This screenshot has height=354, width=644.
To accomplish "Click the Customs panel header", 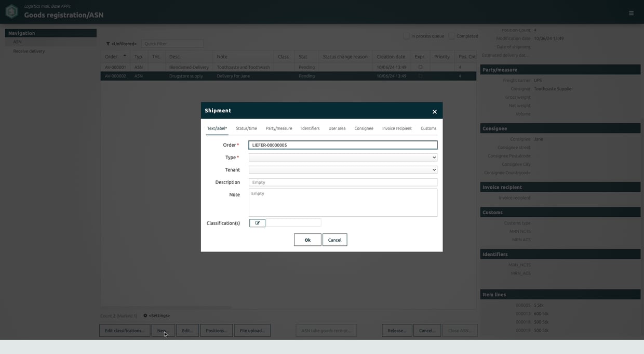I will coord(560,212).
